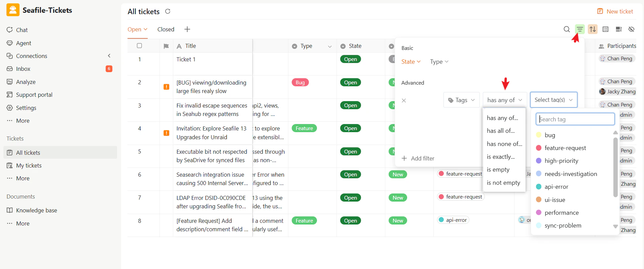Choose 'is not empty' operator option
The height and width of the screenshot is (269, 644).
coord(504,182)
